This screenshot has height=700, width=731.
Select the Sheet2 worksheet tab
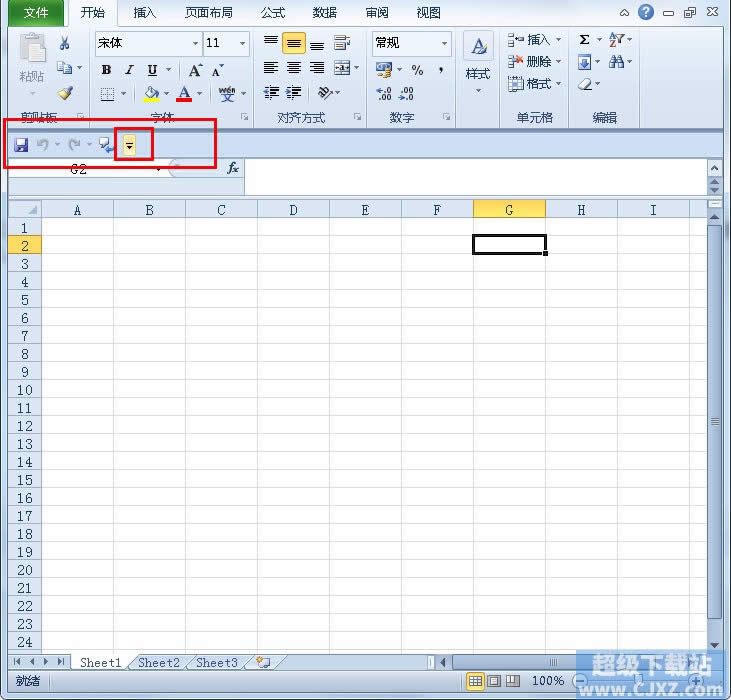(x=159, y=662)
